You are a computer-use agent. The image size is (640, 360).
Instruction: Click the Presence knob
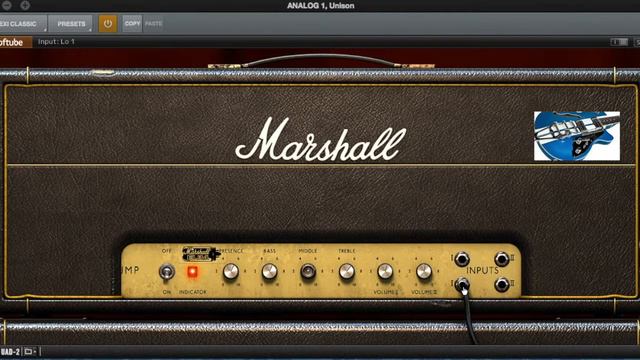(x=231, y=271)
